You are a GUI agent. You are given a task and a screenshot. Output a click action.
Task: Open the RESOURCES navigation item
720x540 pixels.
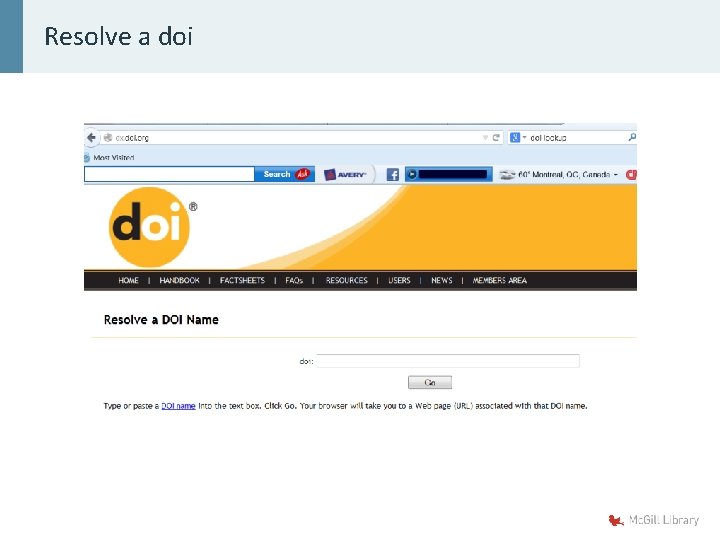click(x=347, y=280)
